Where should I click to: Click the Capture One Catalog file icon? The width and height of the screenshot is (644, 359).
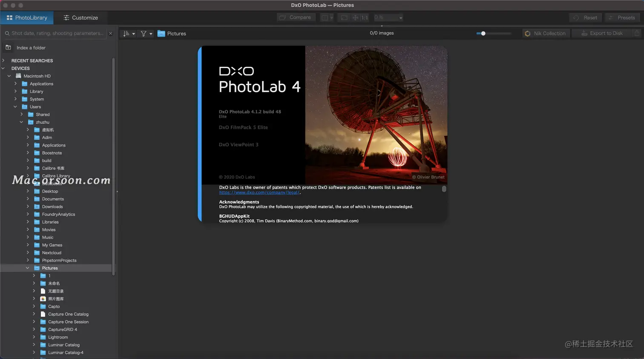point(43,314)
